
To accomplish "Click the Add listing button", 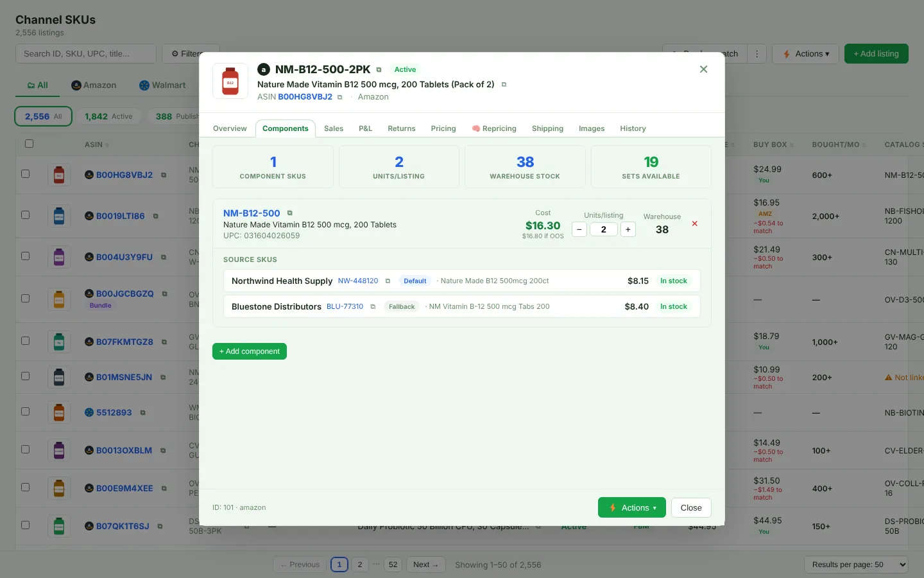I will point(877,54).
